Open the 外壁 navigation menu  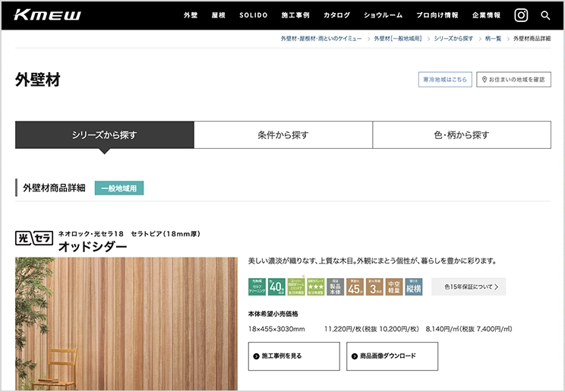(191, 15)
